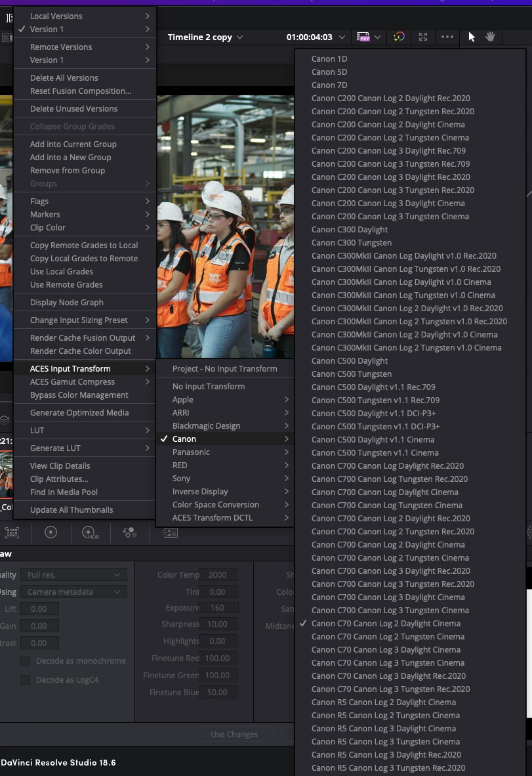Select the hand pan tool
The width and height of the screenshot is (532, 776).
[490, 37]
